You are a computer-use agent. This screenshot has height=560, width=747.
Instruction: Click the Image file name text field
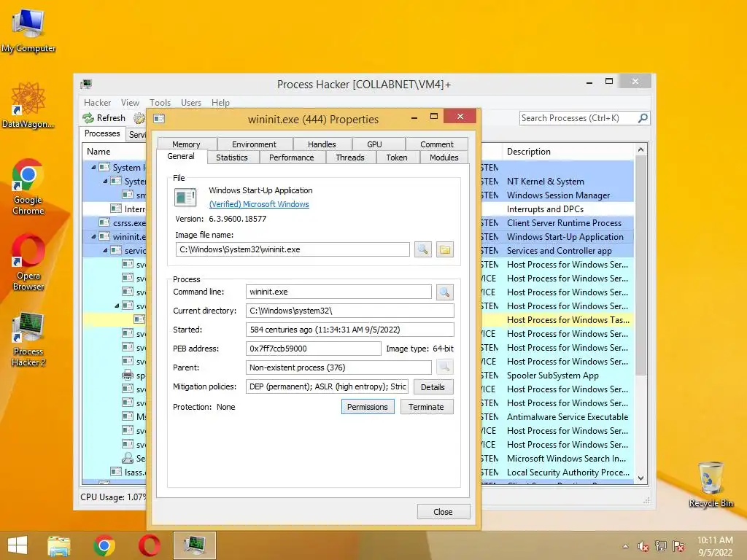pyautogui.click(x=293, y=249)
